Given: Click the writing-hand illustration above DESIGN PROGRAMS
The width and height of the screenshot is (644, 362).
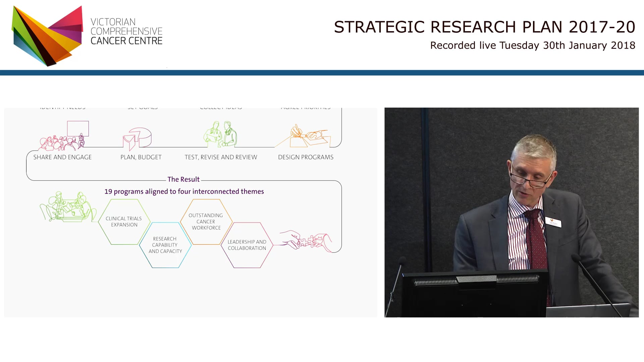Looking at the screenshot, I should tap(307, 136).
